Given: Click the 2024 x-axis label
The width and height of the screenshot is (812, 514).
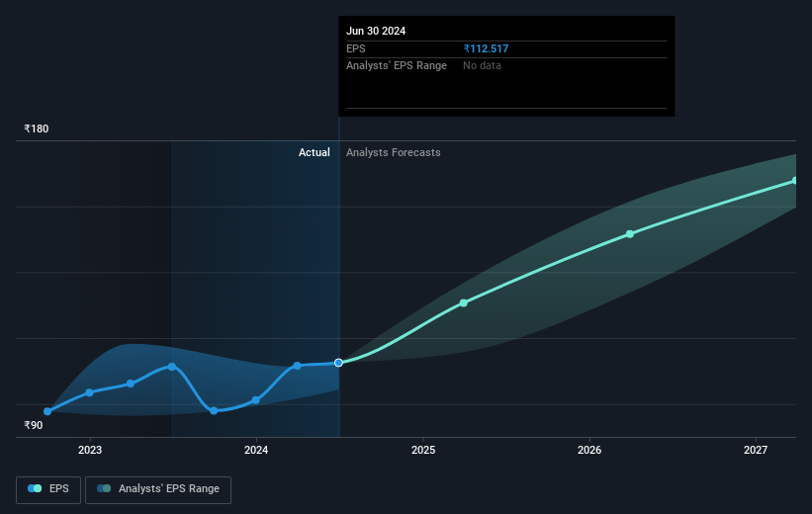Looking at the screenshot, I should pyautogui.click(x=256, y=450).
